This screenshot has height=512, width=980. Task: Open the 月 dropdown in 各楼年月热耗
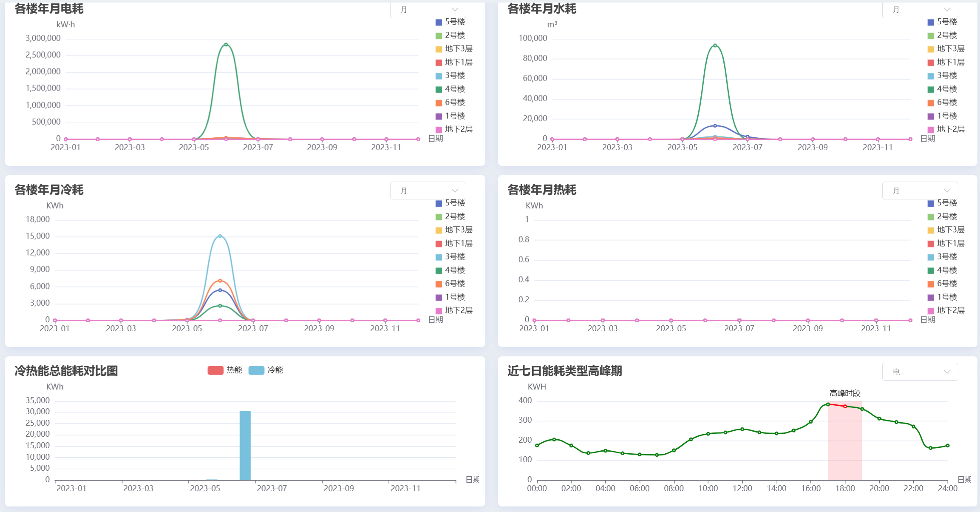click(x=920, y=191)
